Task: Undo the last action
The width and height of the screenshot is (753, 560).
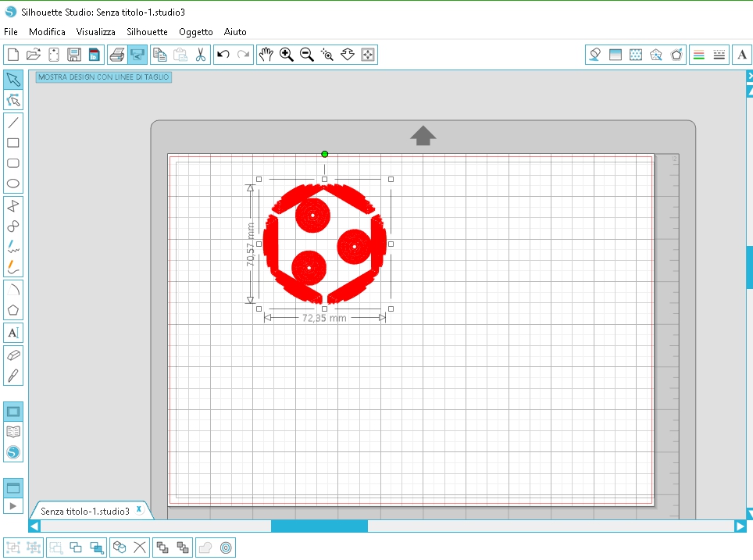Action: (223, 55)
